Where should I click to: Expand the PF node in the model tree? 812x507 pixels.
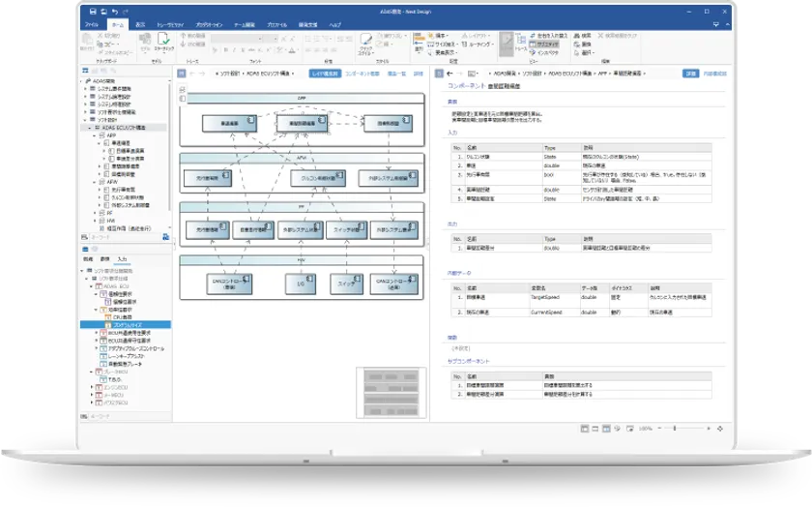click(x=95, y=212)
